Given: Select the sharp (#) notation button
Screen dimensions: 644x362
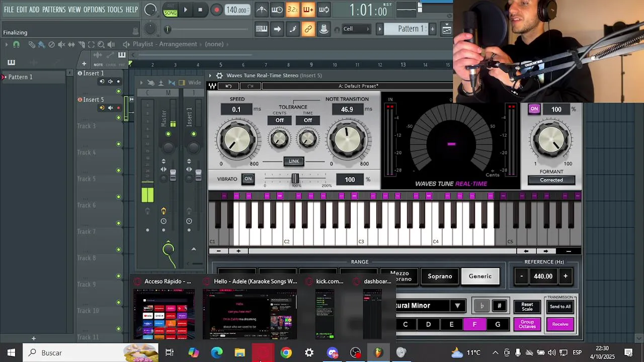Looking at the screenshot, I should (499, 306).
